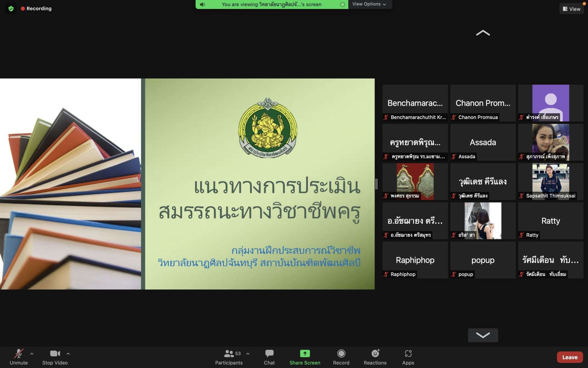The width and height of the screenshot is (588, 368).
Task: Open the Apps icon
Action: tap(408, 354)
